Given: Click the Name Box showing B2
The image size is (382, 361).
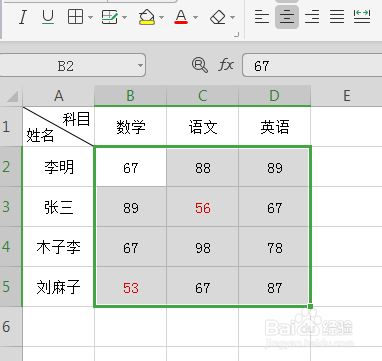Looking at the screenshot, I should (66, 65).
